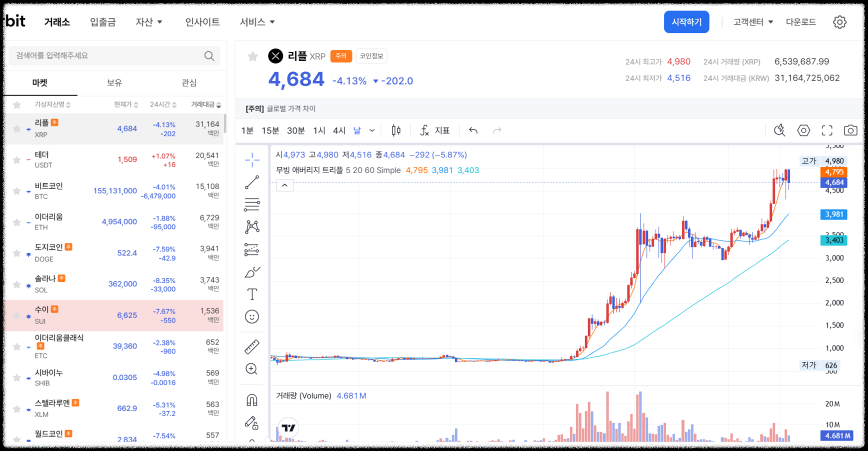Open the 거래소 menu
The height and width of the screenshot is (451, 868).
tap(57, 22)
